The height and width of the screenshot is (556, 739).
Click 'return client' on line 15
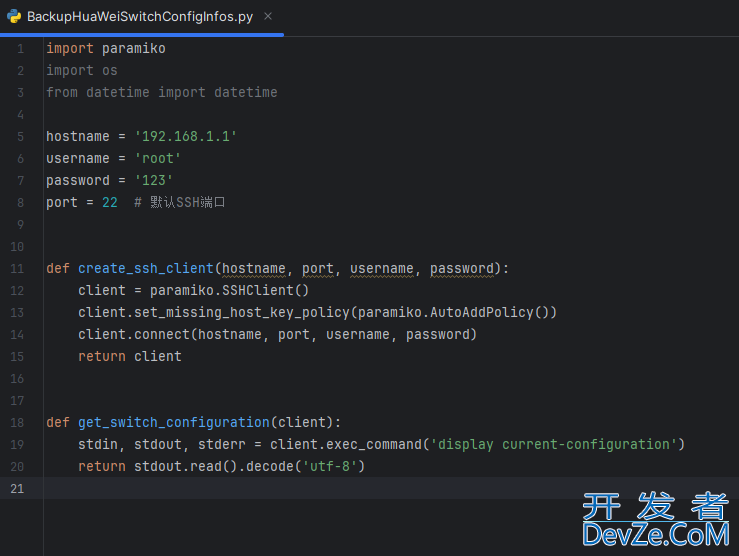pyautogui.click(x=130, y=357)
